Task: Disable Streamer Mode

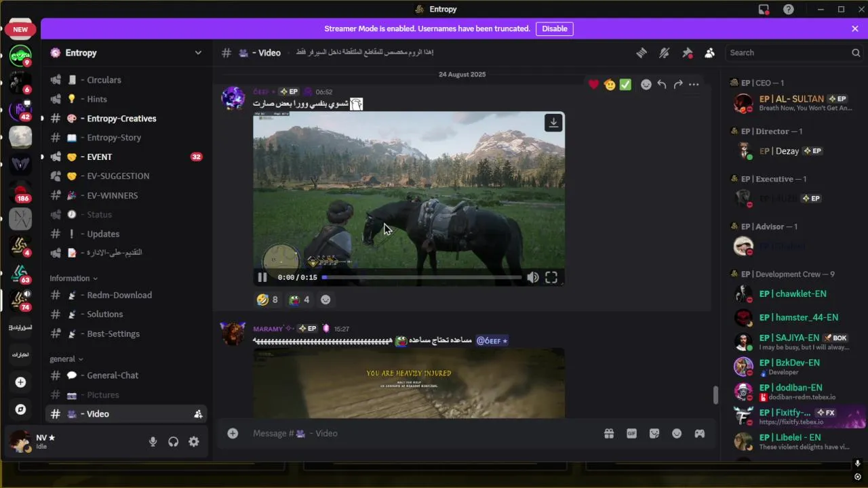Action: coord(555,28)
